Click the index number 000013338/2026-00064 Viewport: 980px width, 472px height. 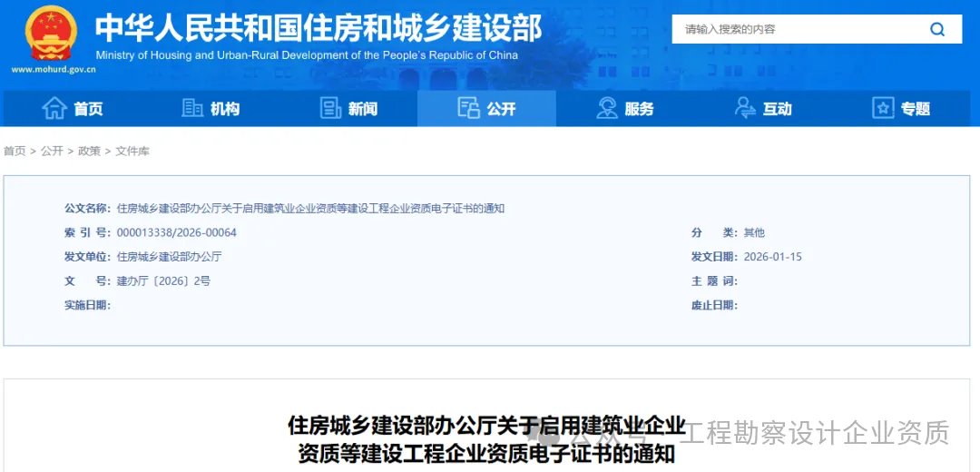(177, 232)
